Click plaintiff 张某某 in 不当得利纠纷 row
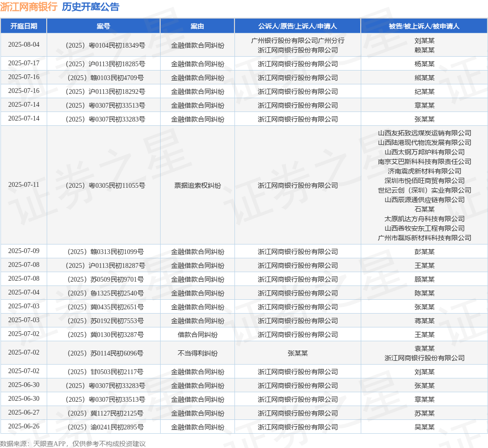488x448 pixels. point(297,353)
